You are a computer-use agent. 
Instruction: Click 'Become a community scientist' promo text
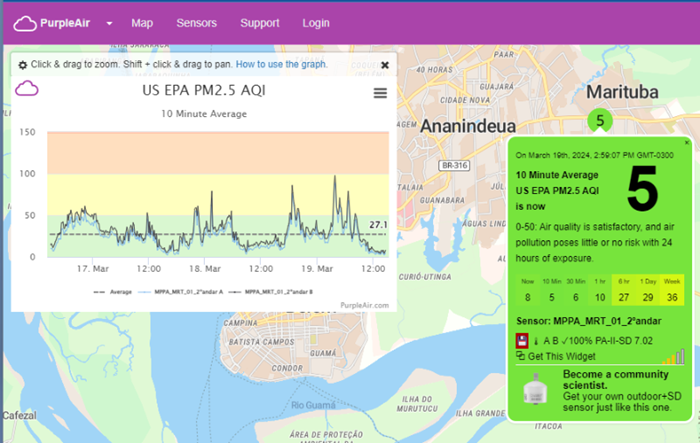616,380
